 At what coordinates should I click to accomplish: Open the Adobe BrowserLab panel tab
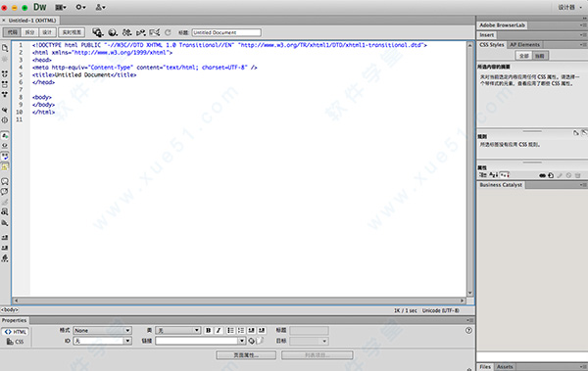(502, 25)
